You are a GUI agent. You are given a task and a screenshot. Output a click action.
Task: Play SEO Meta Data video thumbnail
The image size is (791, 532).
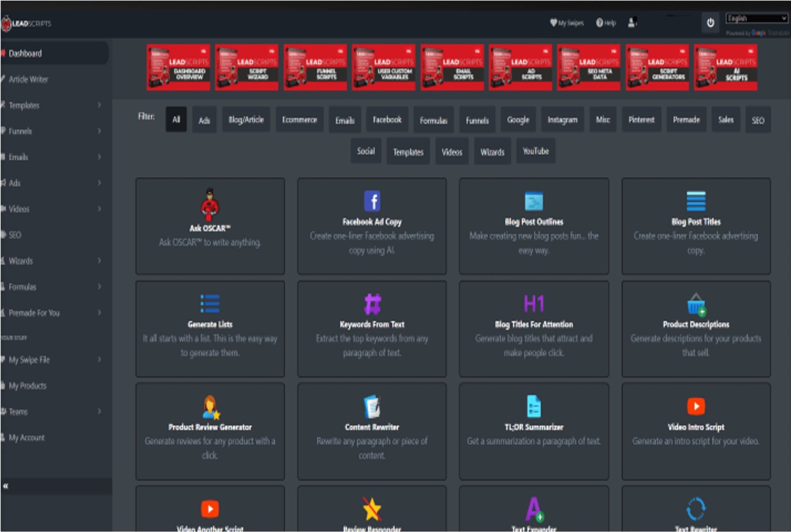tap(589, 67)
